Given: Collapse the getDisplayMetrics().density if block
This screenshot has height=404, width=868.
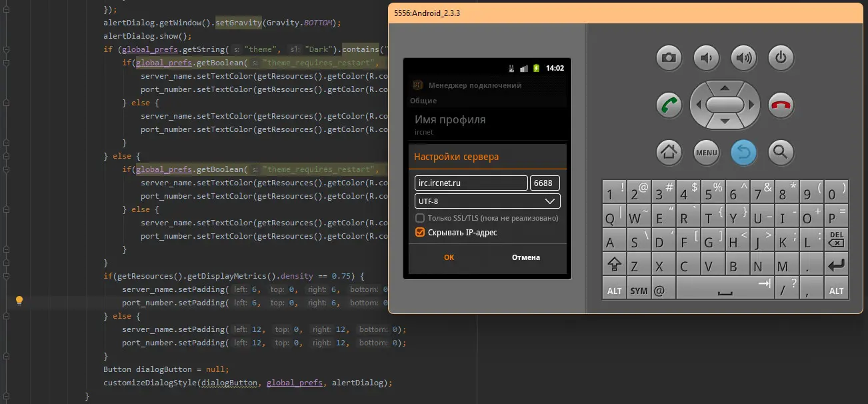Looking at the screenshot, I should point(5,276).
